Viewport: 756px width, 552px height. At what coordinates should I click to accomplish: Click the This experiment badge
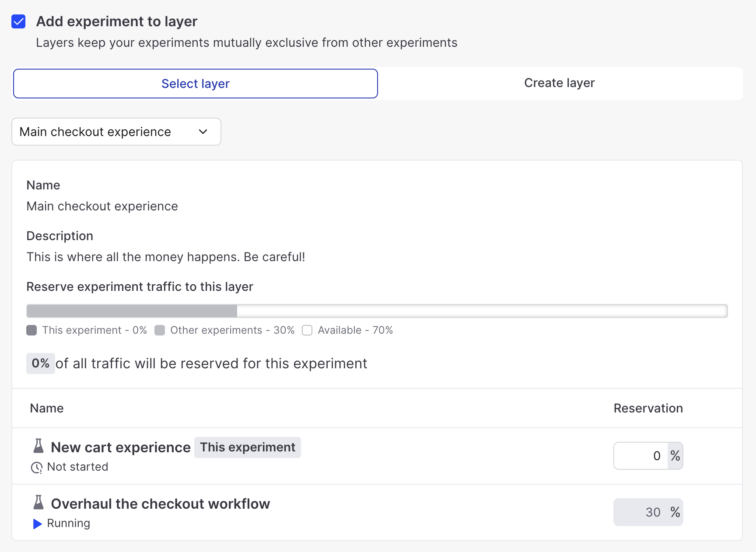[248, 447]
